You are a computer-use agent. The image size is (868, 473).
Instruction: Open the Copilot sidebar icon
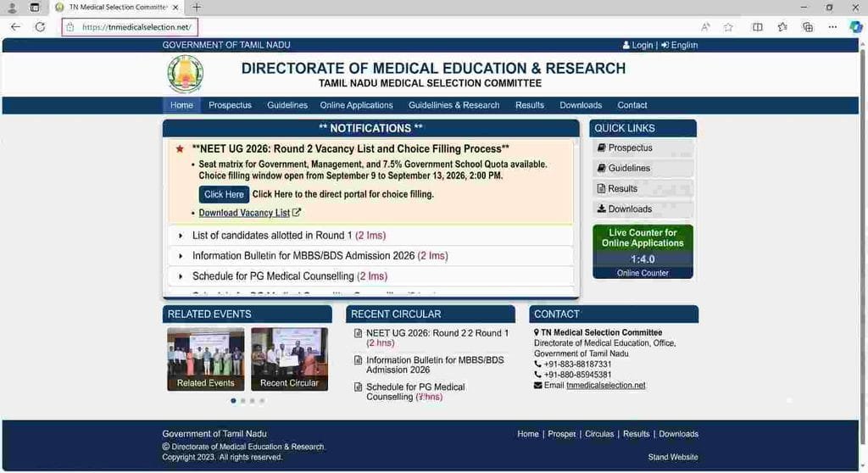coord(856,26)
